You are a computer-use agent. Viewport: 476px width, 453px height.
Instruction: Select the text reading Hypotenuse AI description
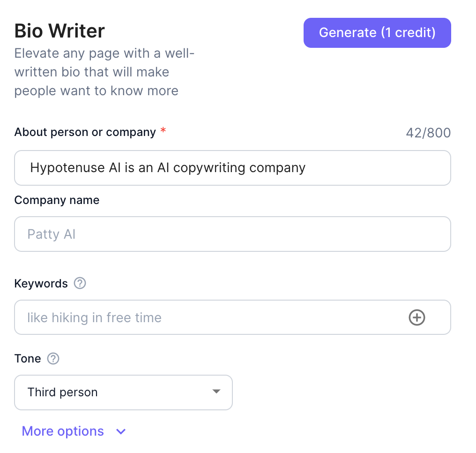167,167
